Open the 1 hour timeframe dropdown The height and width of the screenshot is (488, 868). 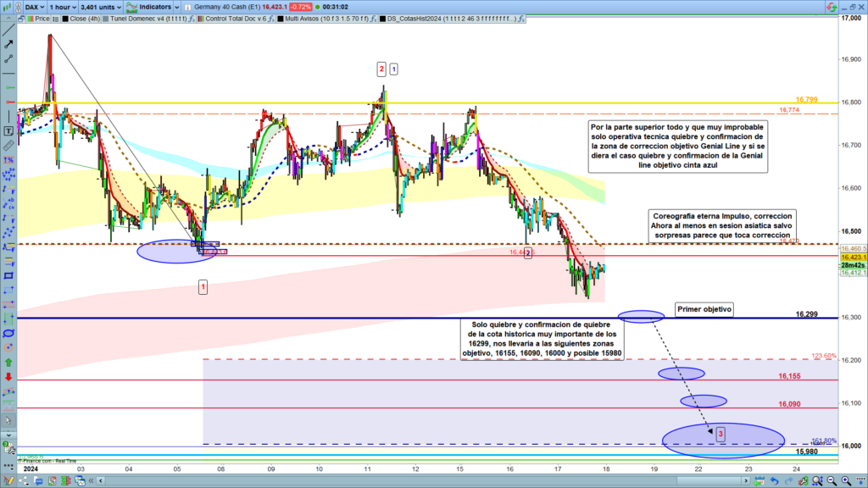64,6
